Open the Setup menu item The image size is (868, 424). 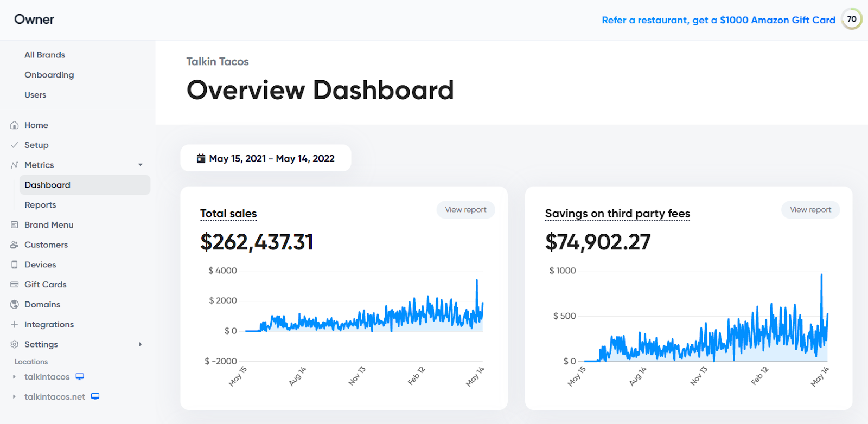(x=36, y=145)
